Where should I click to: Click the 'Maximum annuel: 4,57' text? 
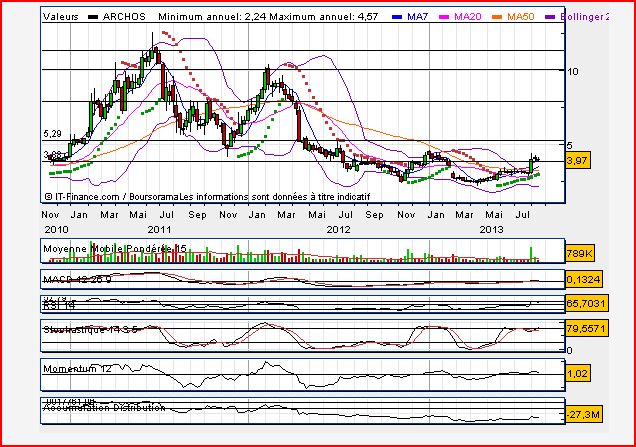coord(324,17)
